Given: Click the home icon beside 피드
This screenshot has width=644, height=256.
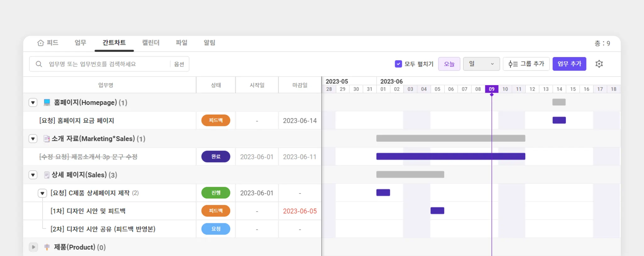Looking at the screenshot, I should tap(41, 43).
